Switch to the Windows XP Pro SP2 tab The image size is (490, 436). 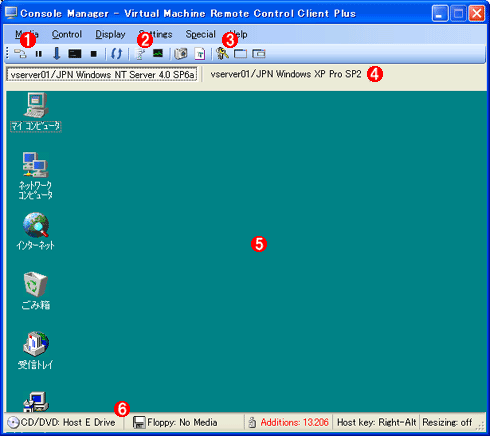pyautogui.click(x=286, y=74)
